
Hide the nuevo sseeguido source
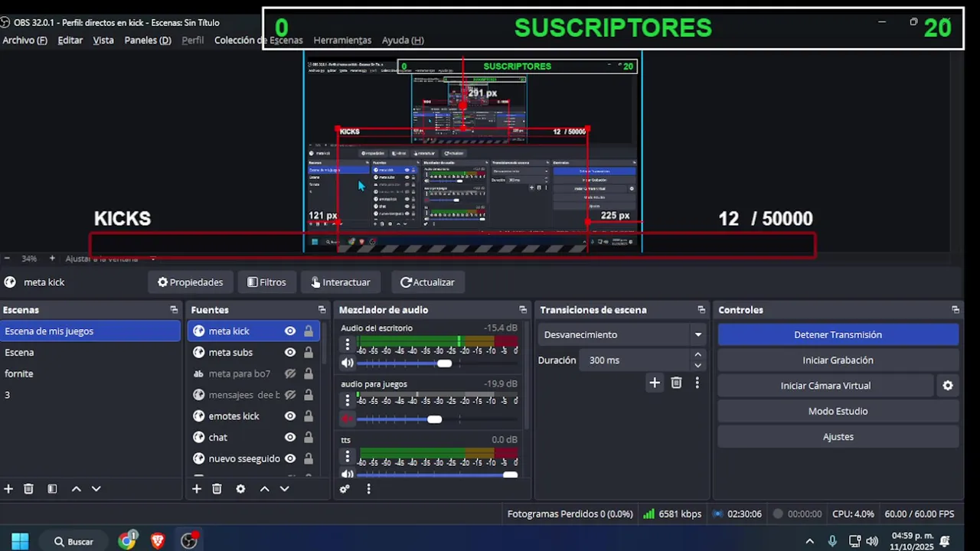(290, 458)
